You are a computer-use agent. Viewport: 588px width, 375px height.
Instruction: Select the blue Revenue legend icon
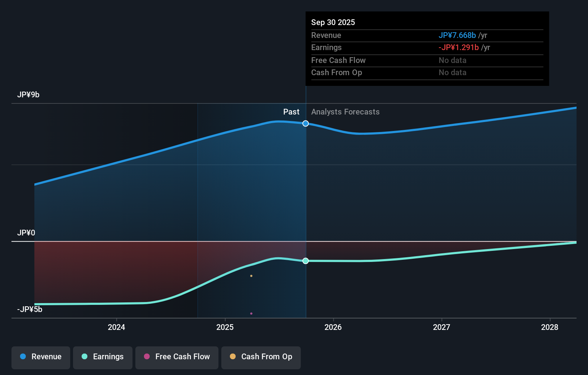23,357
